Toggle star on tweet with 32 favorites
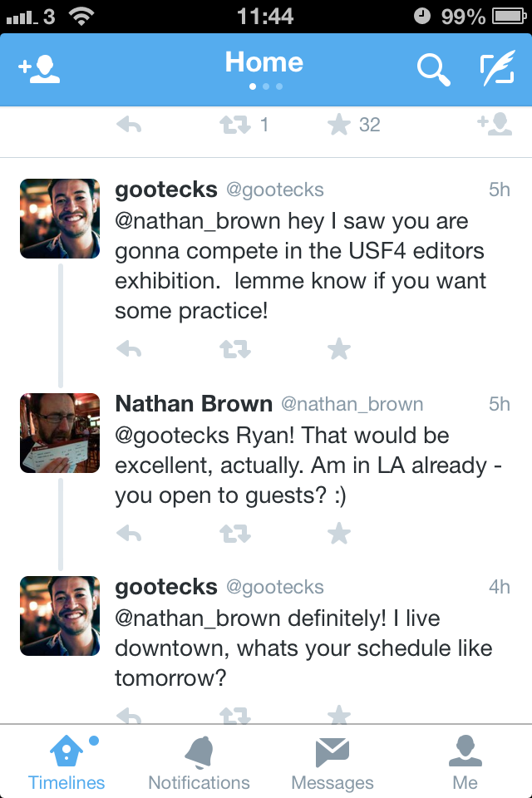This screenshot has width=532, height=798. (x=339, y=125)
